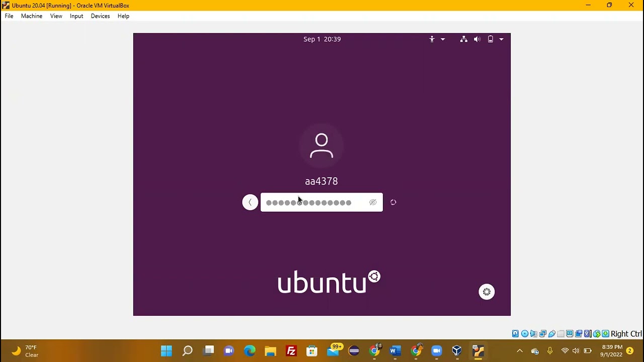Open the Windows Start menu
This screenshot has width=644, height=362.
point(167,350)
